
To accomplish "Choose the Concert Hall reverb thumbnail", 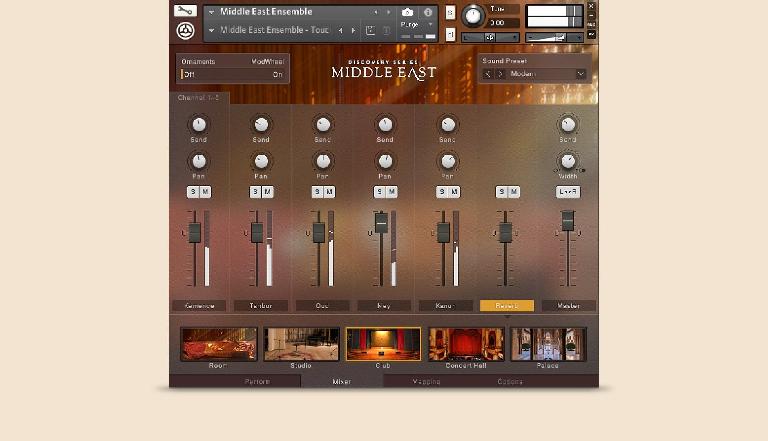I will (466, 344).
